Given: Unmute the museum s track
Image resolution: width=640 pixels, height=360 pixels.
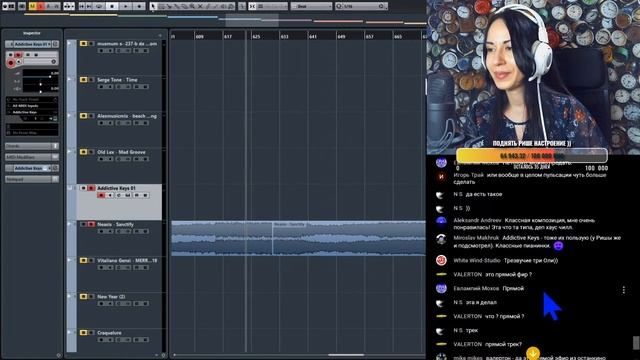Looking at the screenshot, I should click(x=83, y=44).
